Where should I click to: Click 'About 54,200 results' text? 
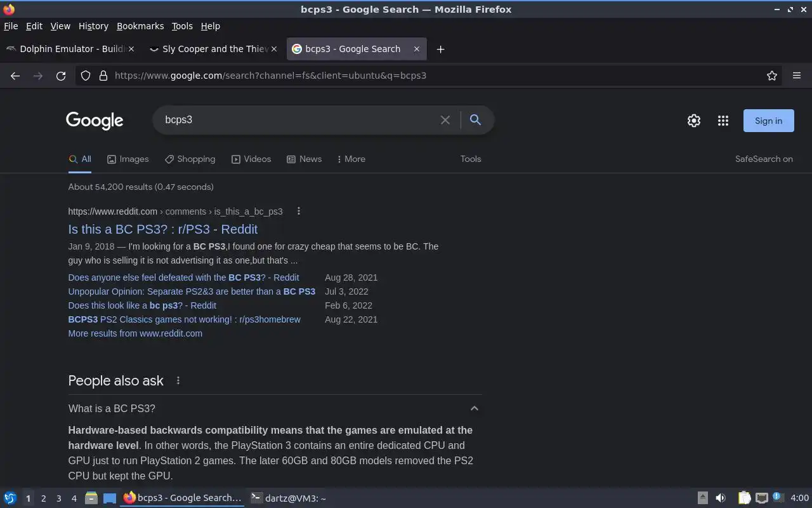pos(141,187)
